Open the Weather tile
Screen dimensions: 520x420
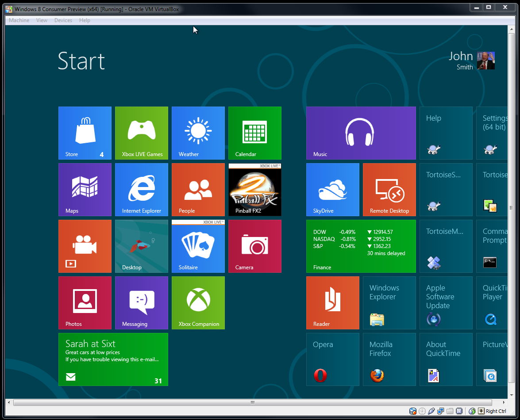pos(198,133)
